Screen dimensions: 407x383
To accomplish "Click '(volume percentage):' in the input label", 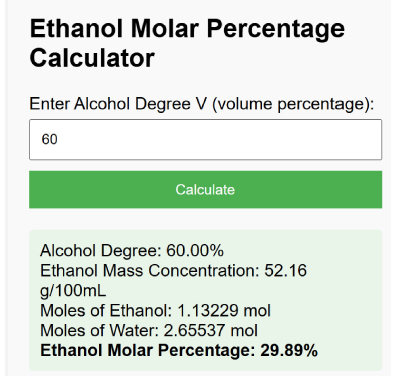I will tap(293, 104).
